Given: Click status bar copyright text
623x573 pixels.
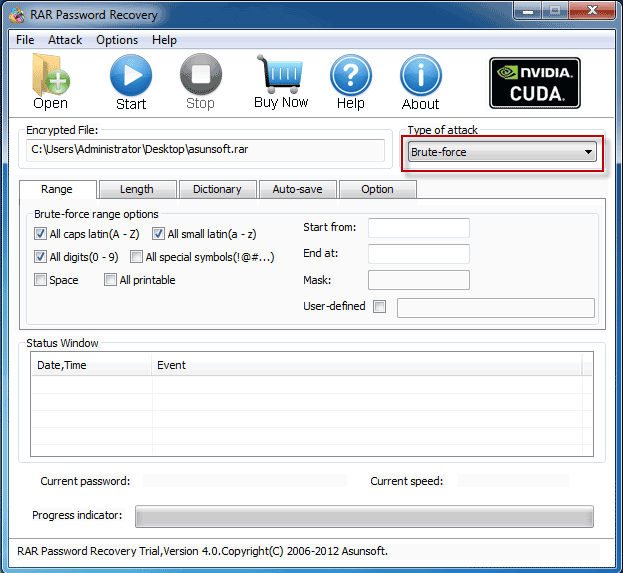Looking at the screenshot, I should 202,551.
